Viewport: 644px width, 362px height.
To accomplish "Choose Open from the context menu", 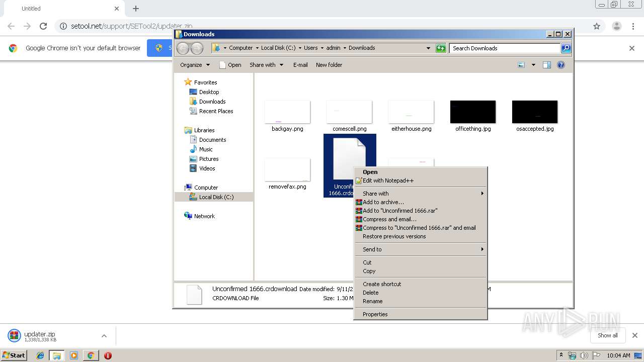I will (x=421, y=172).
